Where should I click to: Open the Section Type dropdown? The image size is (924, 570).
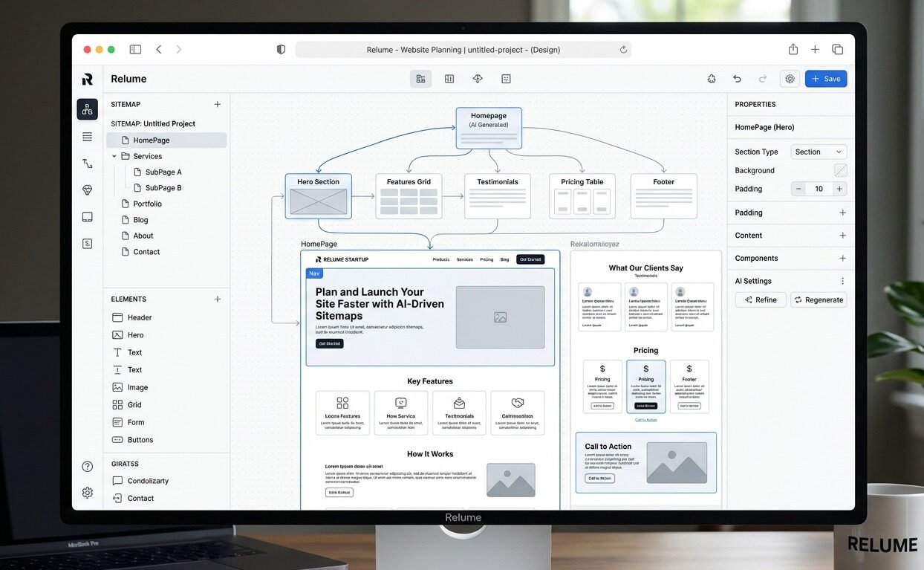pos(819,152)
